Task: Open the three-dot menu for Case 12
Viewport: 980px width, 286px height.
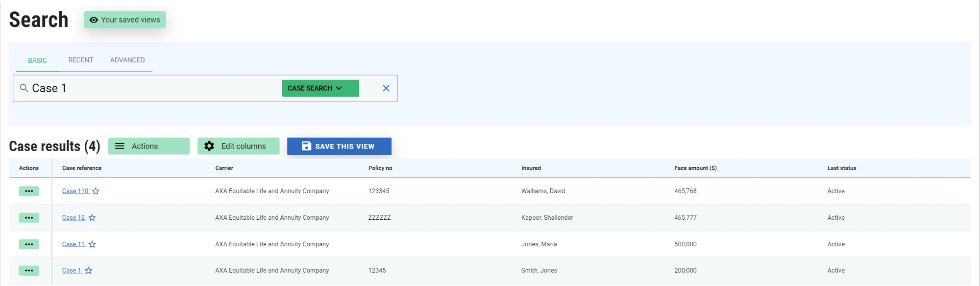Action: tap(29, 218)
